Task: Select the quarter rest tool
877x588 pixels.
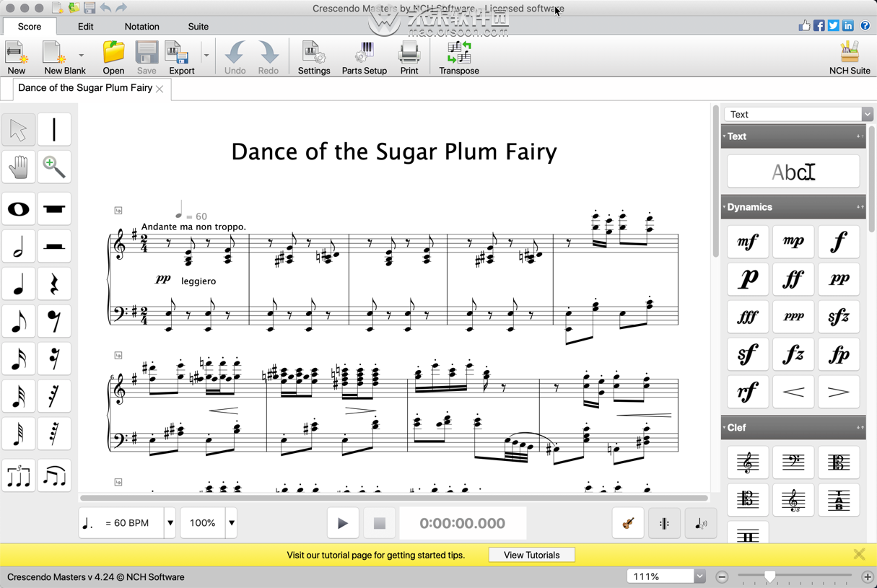Action: pos(54,284)
